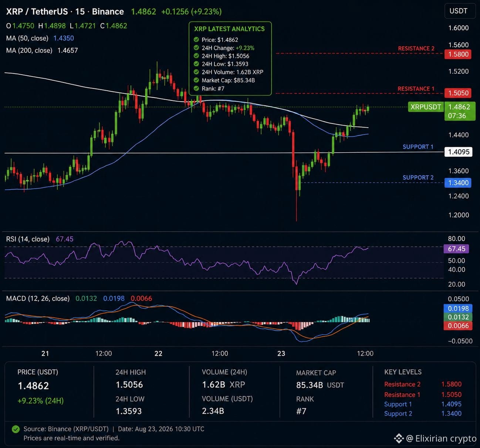Click the white 1.4095 price-axis tag

459,152
